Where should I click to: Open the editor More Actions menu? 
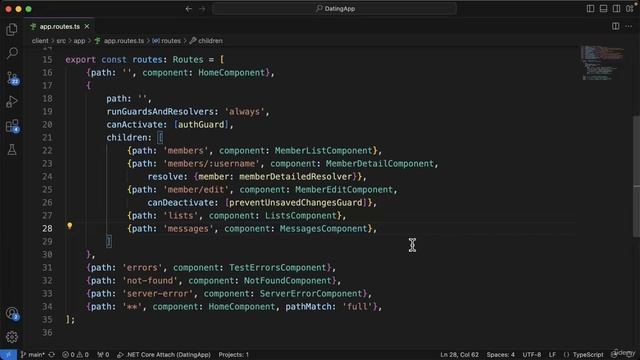click(629, 26)
